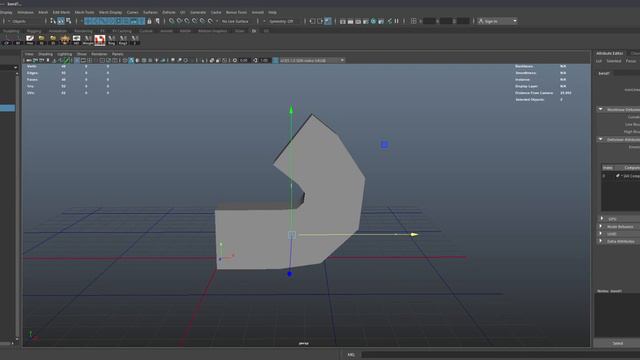Toggle the third snap magnet icon
640x360 pixels.
187,21
